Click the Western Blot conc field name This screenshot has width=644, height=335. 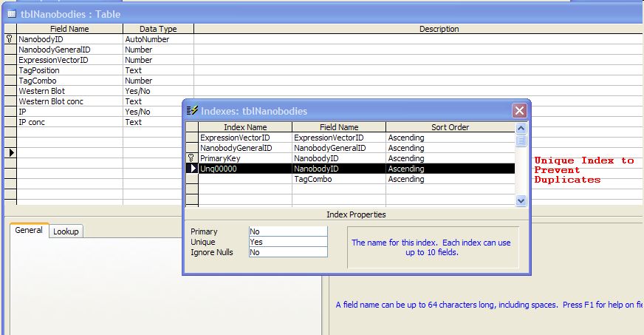coord(69,101)
